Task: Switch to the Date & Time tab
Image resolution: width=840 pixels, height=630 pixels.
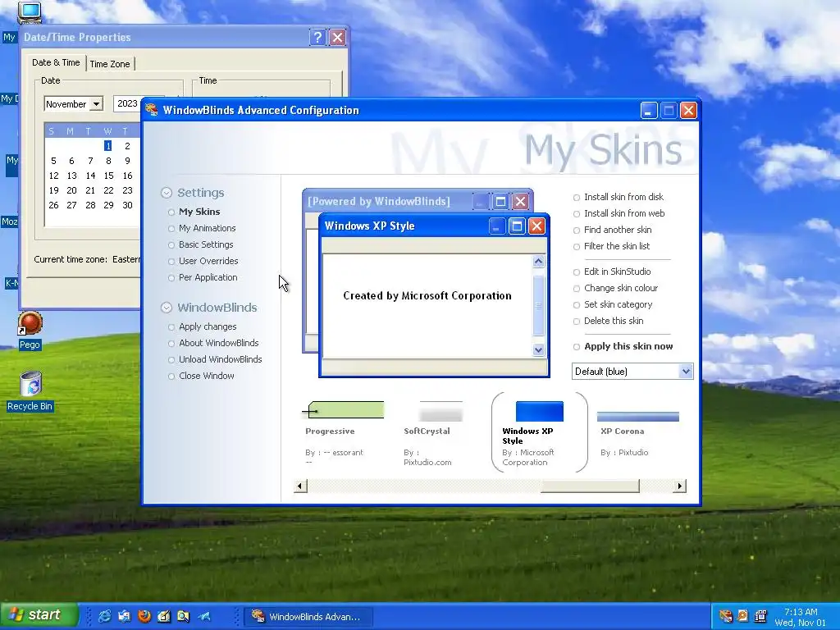Action: coord(56,62)
